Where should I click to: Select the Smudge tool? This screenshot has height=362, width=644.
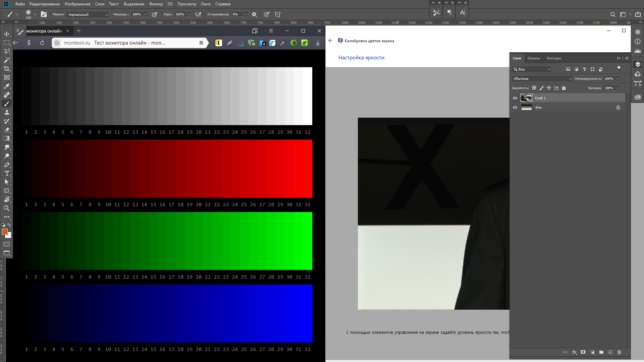[7, 147]
